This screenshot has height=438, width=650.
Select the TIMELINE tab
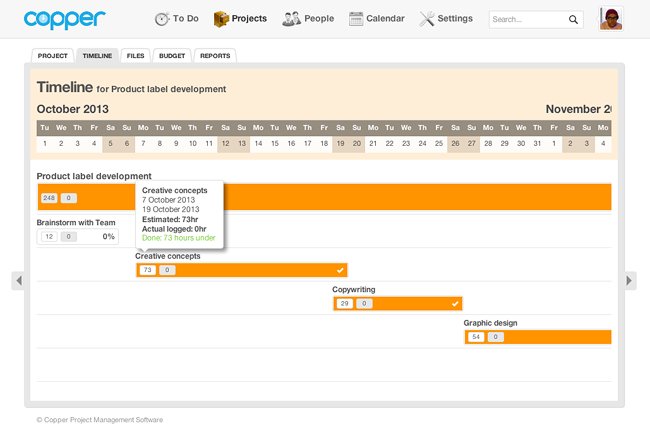pyautogui.click(x=97, y=56)
